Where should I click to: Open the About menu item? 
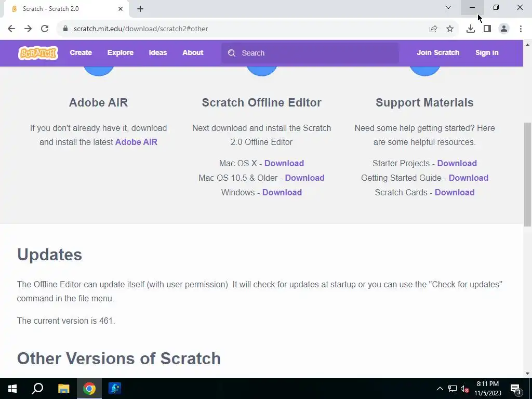[193, 52]
